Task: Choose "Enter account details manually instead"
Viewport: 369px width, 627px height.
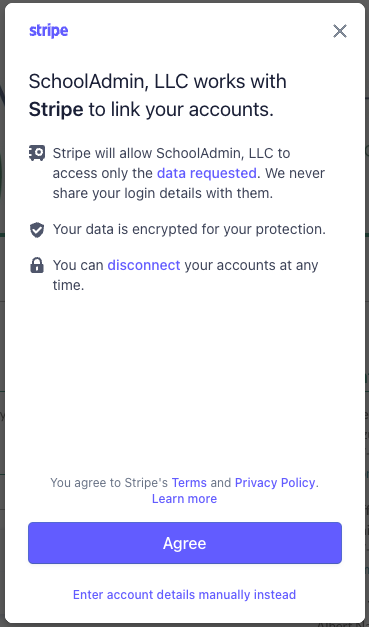Action: click(184, 595)
